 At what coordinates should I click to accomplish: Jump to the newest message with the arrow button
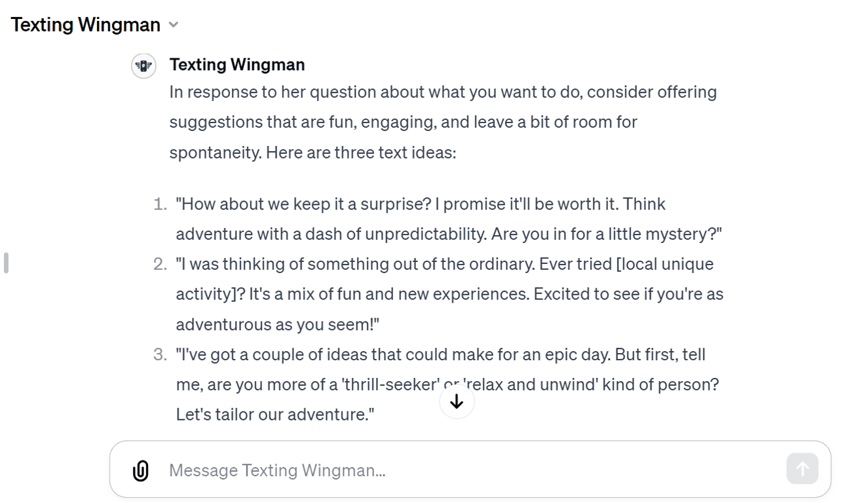pyautogui.click(x=457, y=401)
